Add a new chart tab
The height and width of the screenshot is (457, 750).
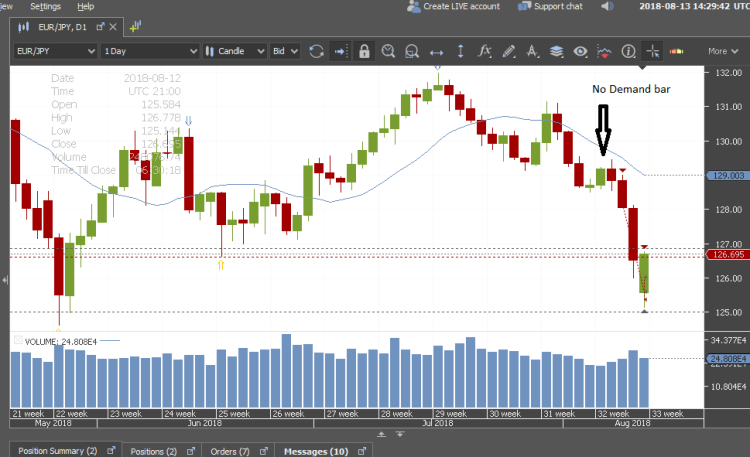click(135, 26)
